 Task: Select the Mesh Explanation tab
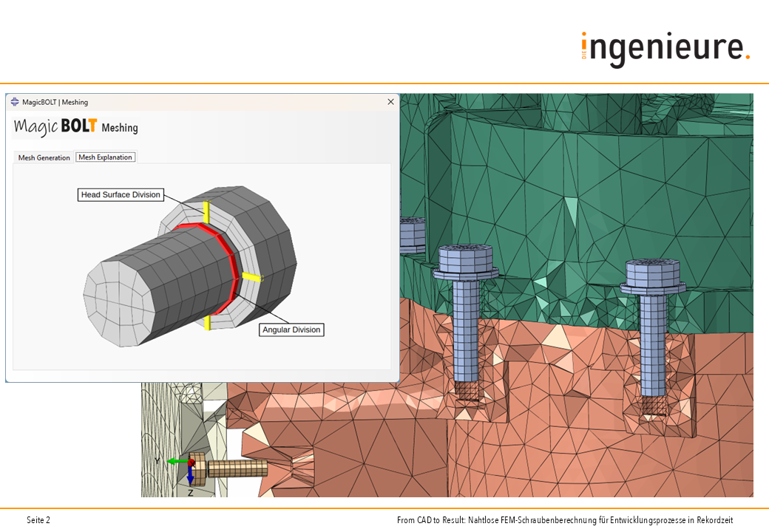point(106,157)
